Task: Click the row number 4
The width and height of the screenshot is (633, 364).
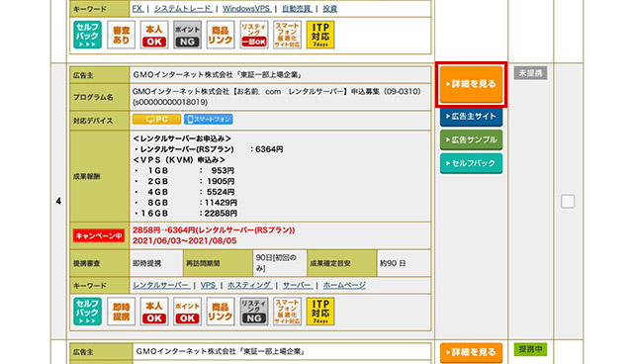Action: tap(58, 201)
